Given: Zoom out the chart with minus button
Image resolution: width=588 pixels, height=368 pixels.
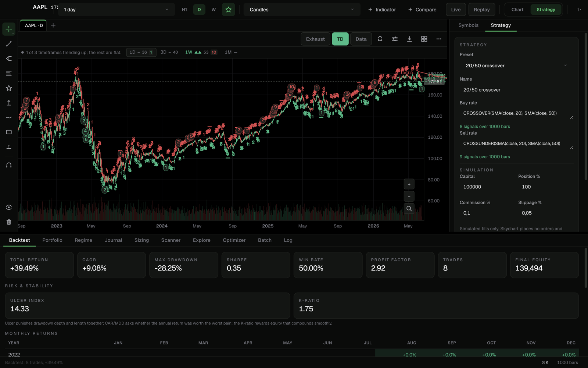Looking at the screenshot, I should click(409, 197).
